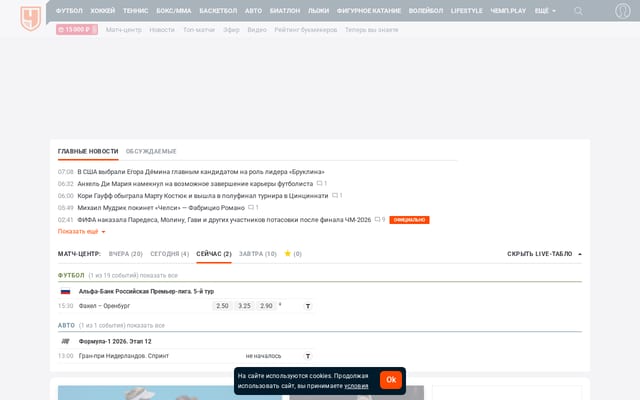This screenshot has width=640, height=400.
Task: Open the ТЕННИС section
Action: [x=136, y=11]
